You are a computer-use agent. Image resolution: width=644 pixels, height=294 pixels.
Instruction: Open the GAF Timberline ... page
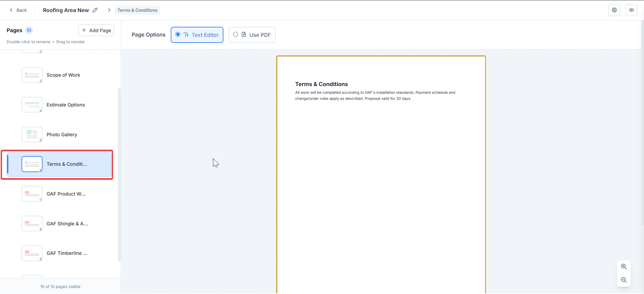[x=59, y=253]
